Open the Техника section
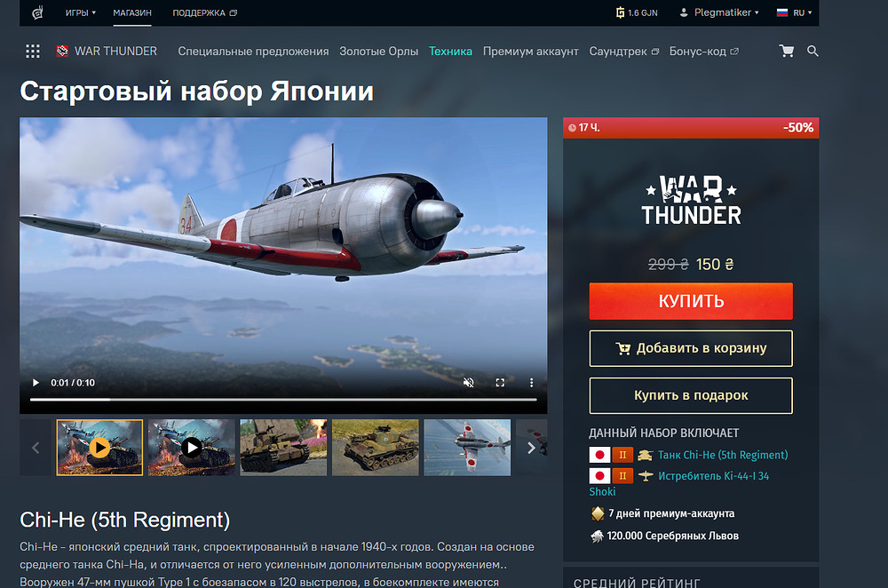Image resolution: width=888 pixels, height=588 pixels. click(450, 51)
